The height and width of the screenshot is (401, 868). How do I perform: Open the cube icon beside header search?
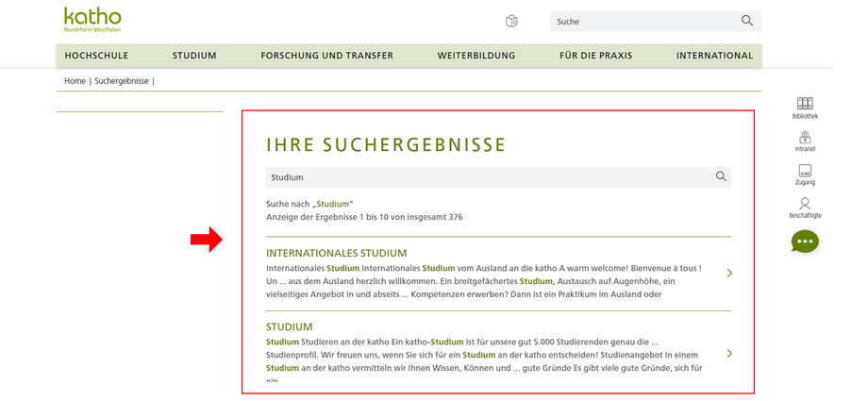point(511,21)
